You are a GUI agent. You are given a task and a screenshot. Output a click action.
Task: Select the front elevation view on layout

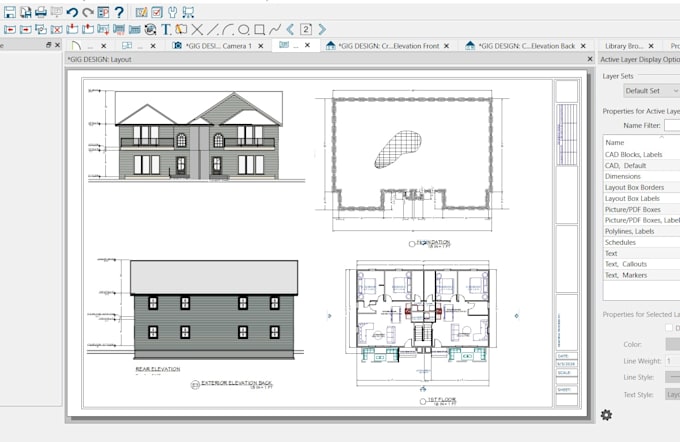tap(196, 136)
